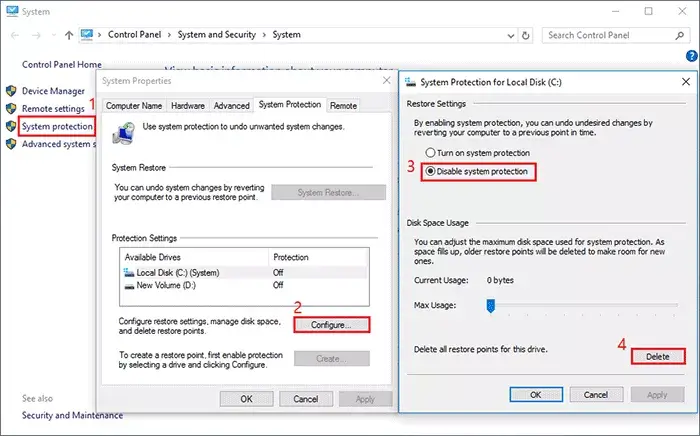Click the Forward arrow in System window
The image size is (700, 436).
pyautogui.click(x=36, y=35)
